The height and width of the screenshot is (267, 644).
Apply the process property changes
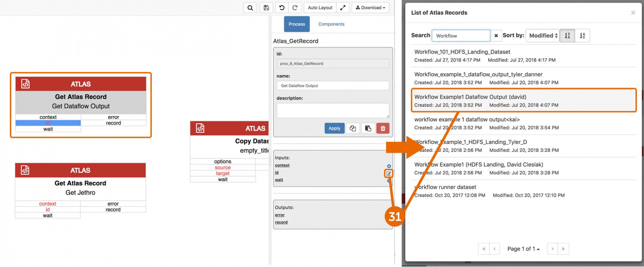(335, 128)
